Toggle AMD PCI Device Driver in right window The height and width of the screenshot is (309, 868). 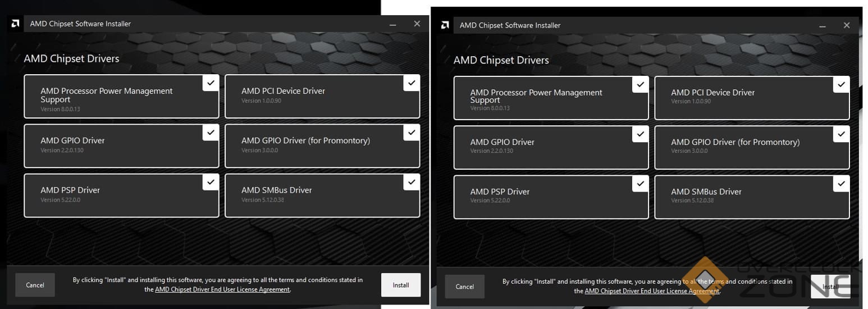840,85
